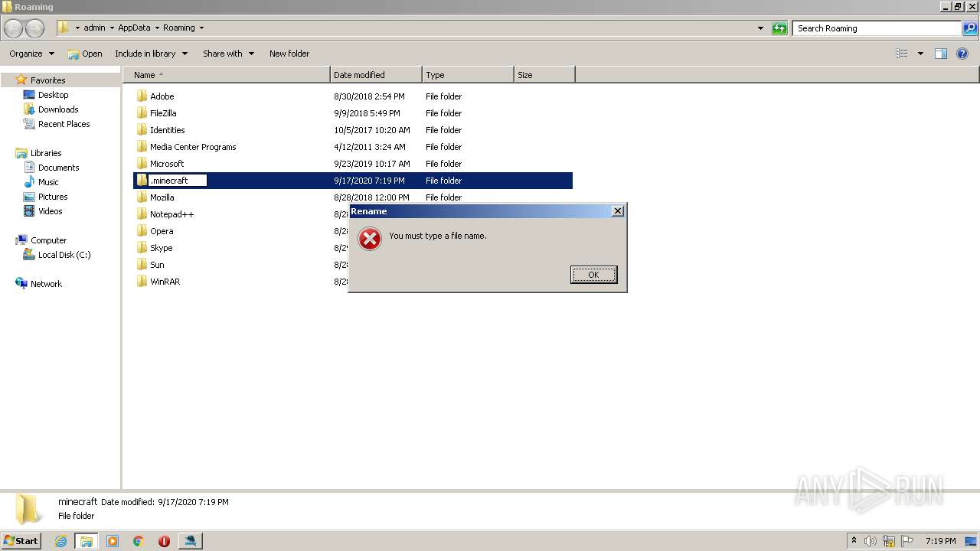Image resolution: width=980 pixels, height=551 pixels.
Task: Open Include in library menu
Action: pos(151,54)
